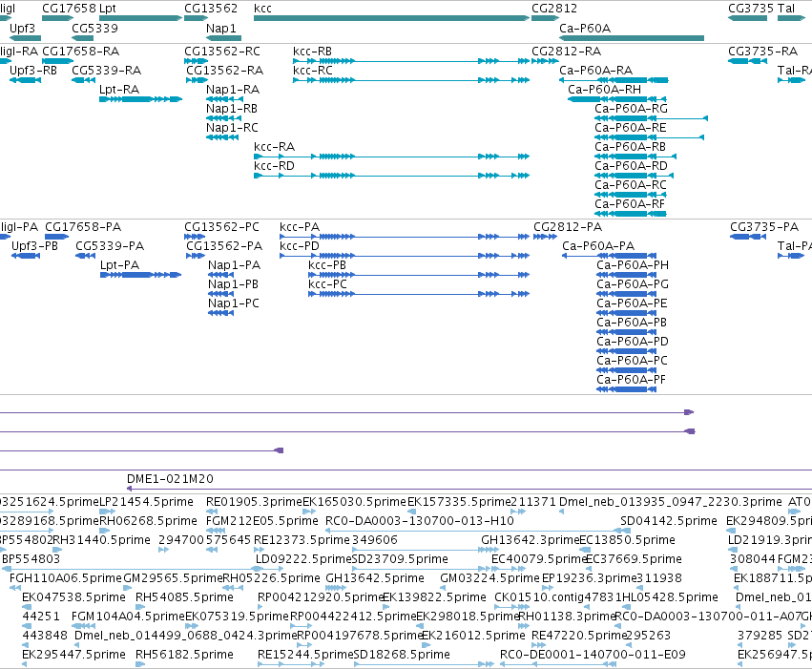Open transcript kcc-RD

pos(274,166)
